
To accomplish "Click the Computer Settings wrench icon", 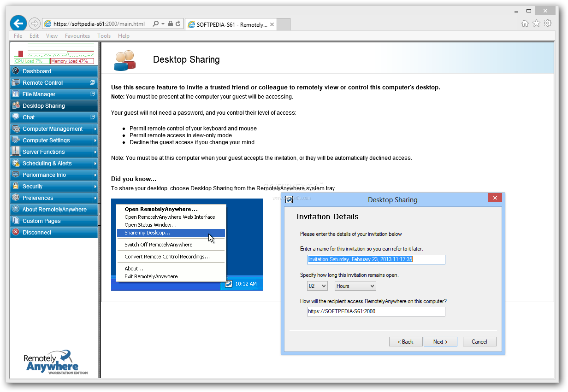I will pyautogui.click(x=16, y=140).
